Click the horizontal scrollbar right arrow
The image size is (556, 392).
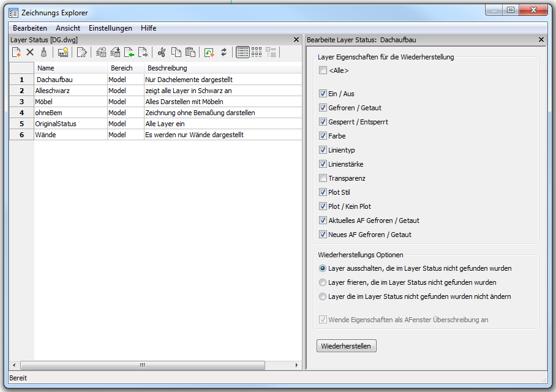298,365
